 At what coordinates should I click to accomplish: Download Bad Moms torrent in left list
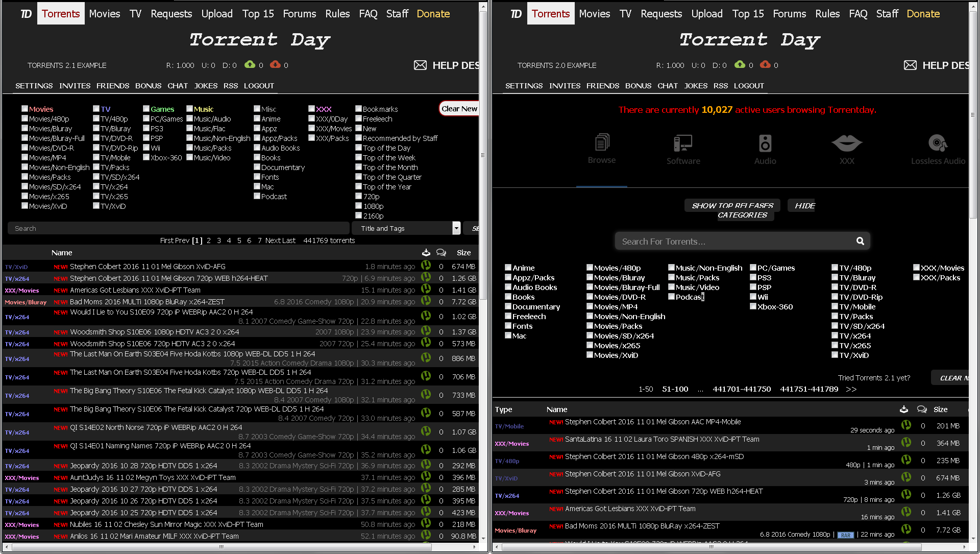click(x=426, y=301)
